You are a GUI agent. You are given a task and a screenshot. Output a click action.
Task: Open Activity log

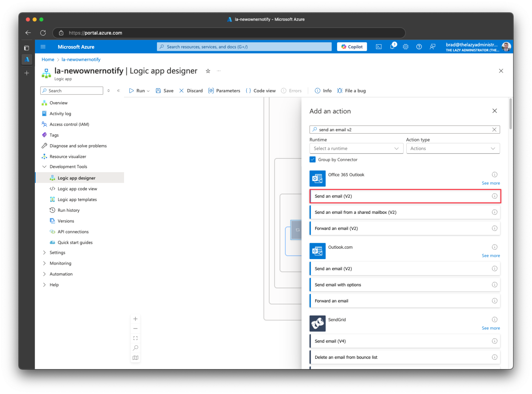point(60,113)
